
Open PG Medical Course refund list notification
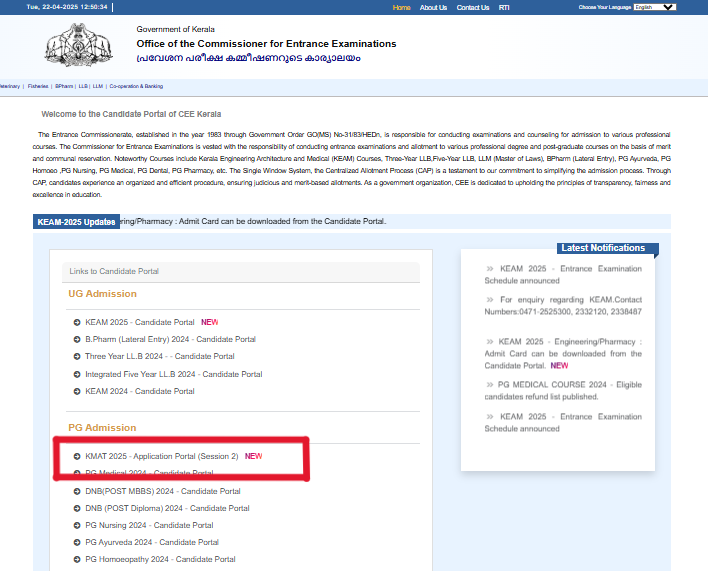coord(563,390)
